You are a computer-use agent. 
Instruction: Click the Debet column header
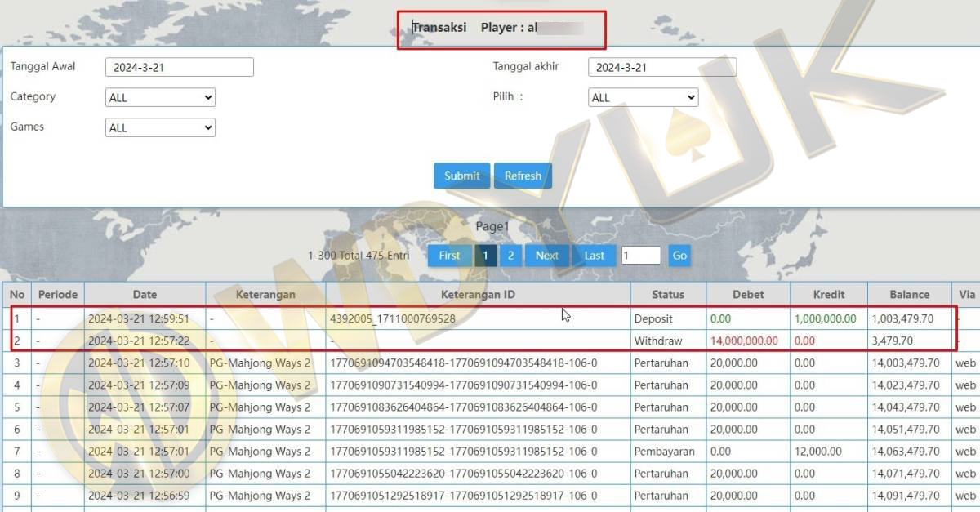748,294
